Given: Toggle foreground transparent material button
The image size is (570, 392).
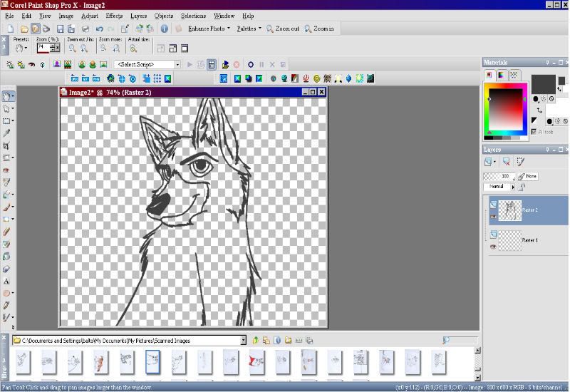Looking at the screenshot, I should point(551,98).
